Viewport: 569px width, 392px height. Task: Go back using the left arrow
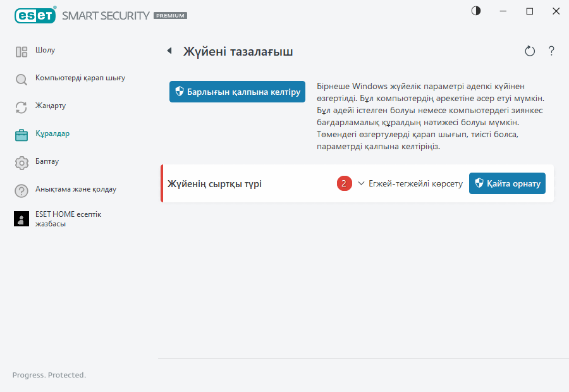[x=169, y=51]
